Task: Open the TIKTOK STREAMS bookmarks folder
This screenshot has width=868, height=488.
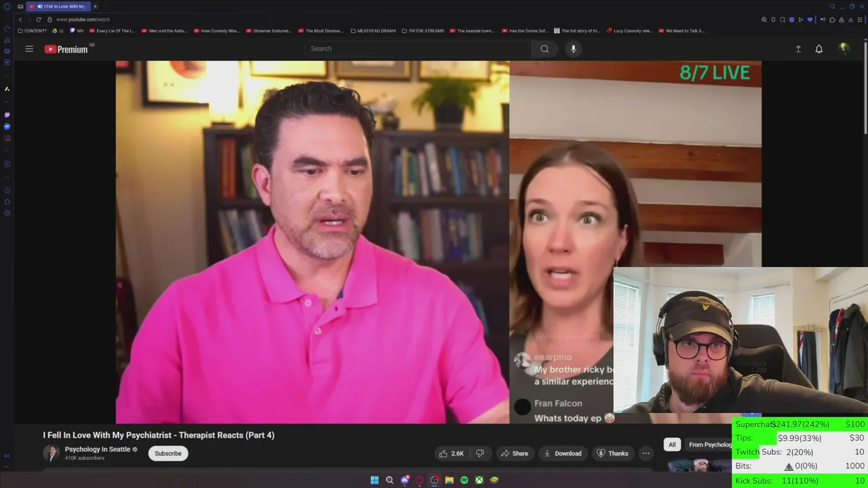Action: pyautogui.click(x=423, y=30)
